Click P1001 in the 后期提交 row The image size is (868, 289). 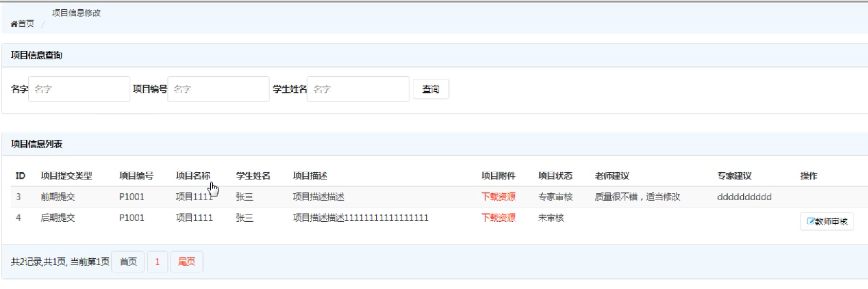132,217
